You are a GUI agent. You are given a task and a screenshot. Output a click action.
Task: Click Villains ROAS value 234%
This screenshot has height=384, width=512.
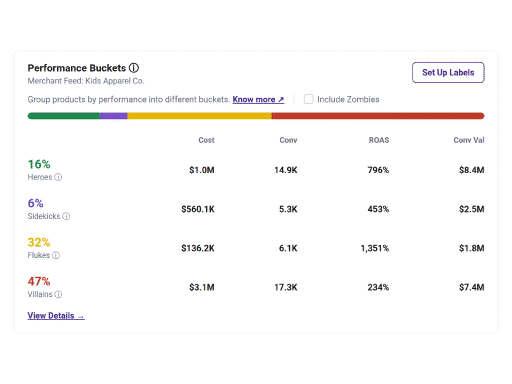coord(378,287)
